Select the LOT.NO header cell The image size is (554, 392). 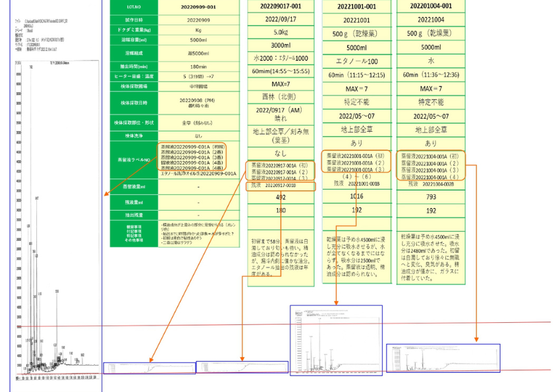coord(134,7)
